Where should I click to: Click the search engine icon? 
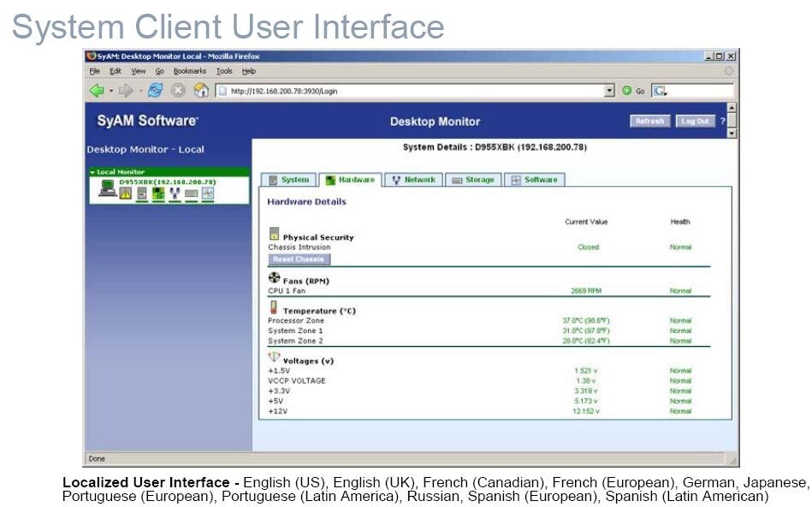pos(660,91)
